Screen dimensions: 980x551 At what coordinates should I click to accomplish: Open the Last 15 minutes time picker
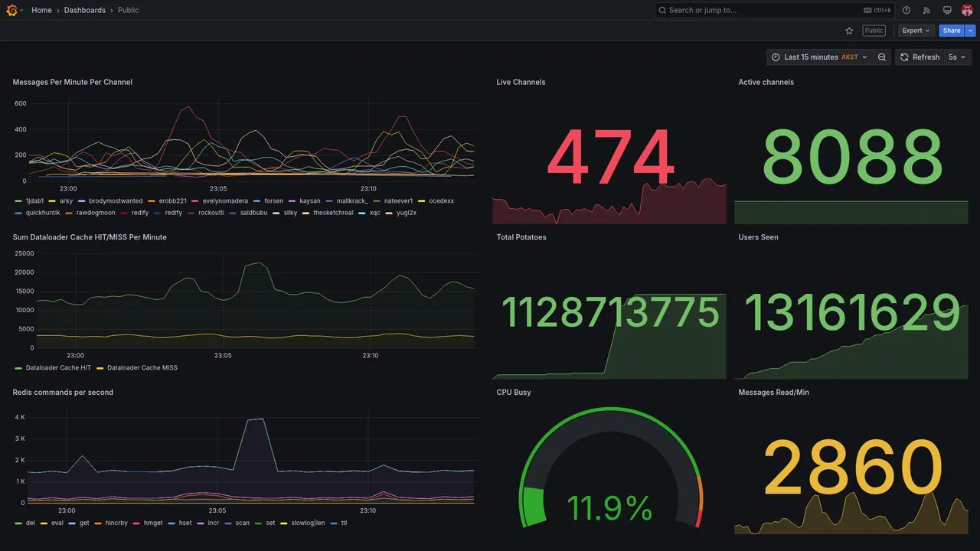(819, 57)
